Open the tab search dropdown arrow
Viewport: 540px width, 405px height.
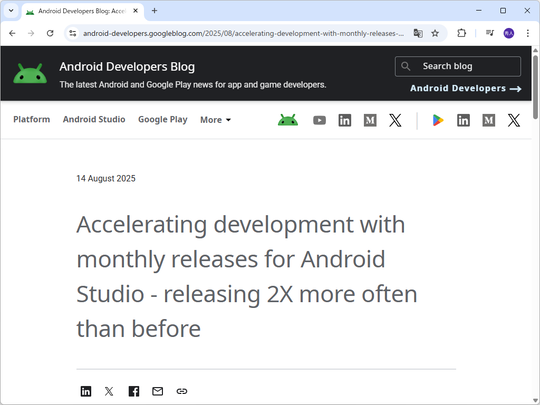tap(11, 11)
